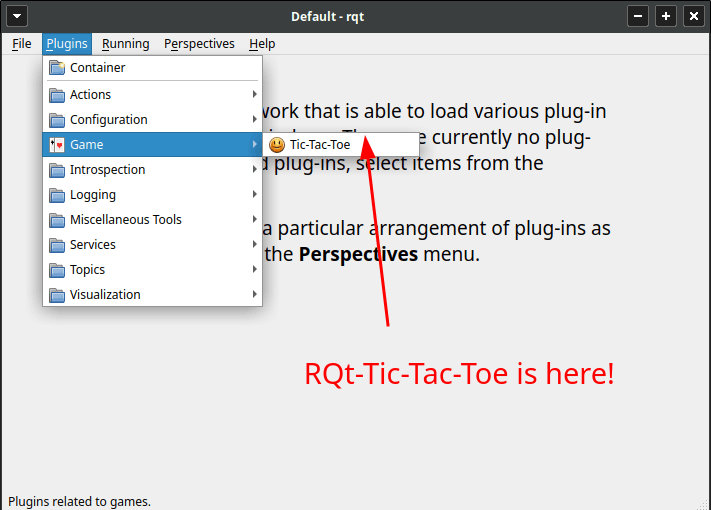Viewport: 711px width, 510px height.
Task: Select the Logging entry label
Action: coord(93,195)
